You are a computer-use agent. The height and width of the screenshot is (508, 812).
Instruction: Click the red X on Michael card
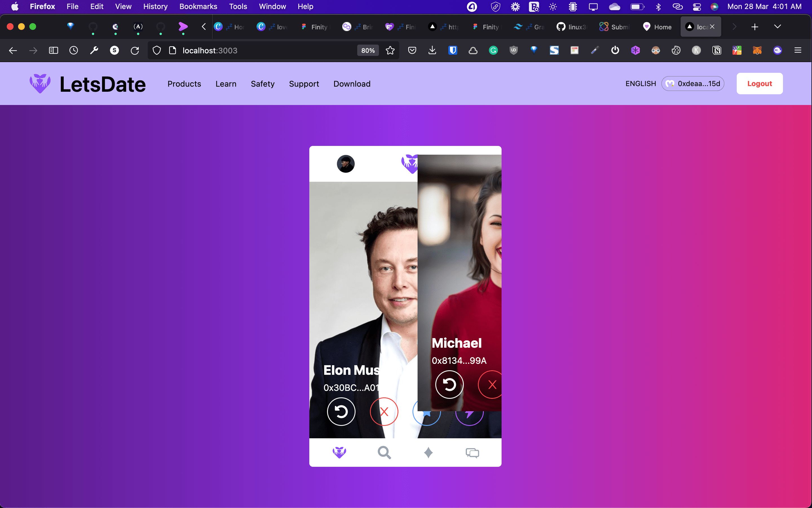click(491, 384)
